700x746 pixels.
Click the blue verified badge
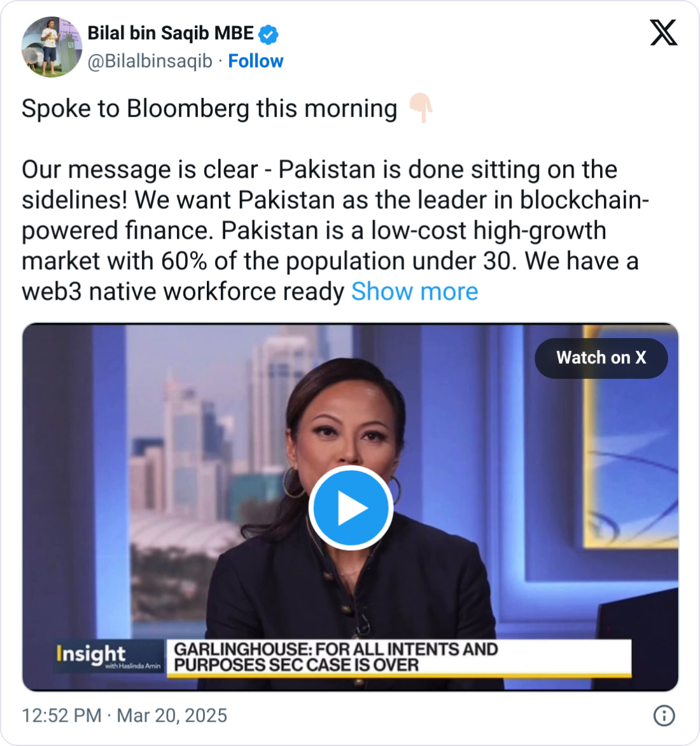(x=269, y=34)
